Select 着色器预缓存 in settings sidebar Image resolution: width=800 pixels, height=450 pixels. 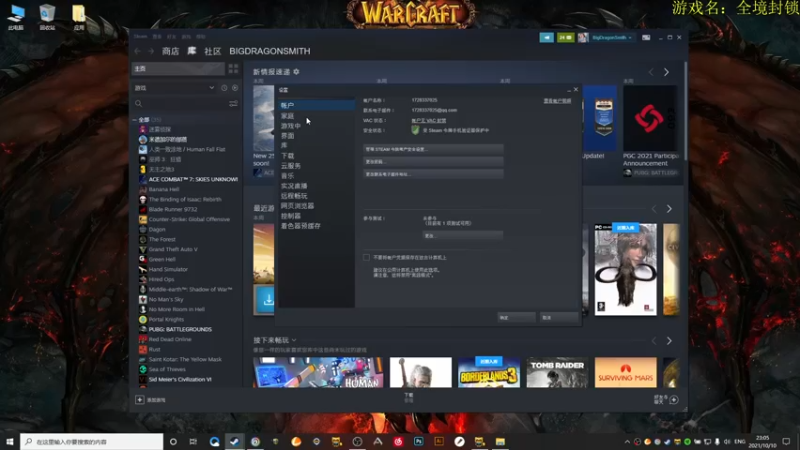pyautogui.click(x=301, y=226)
